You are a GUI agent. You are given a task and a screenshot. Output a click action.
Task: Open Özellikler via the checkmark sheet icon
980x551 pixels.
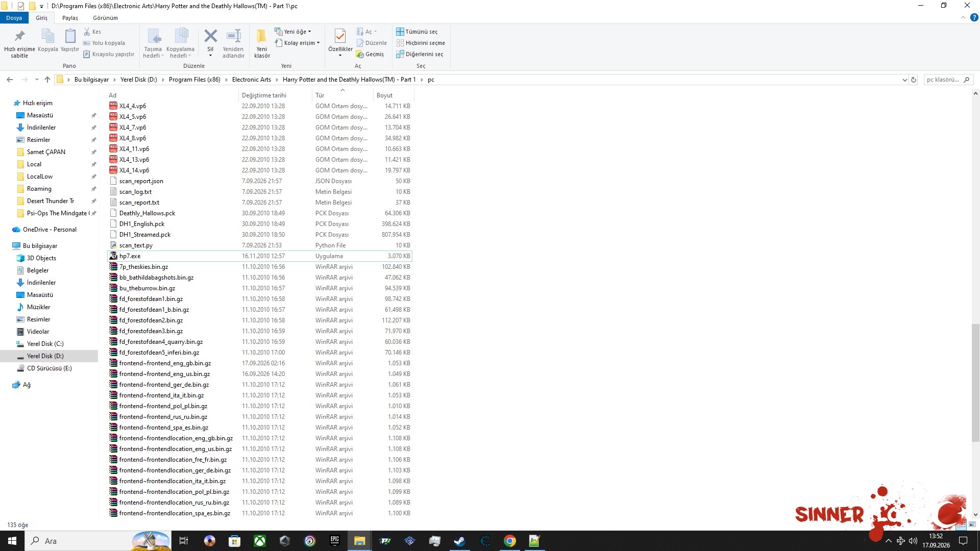(340, 36)
